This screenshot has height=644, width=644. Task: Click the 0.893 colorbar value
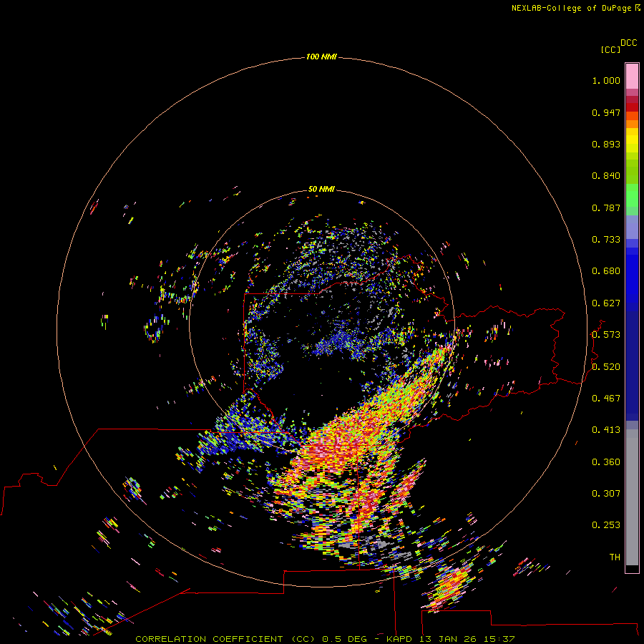tap(606, 144)
